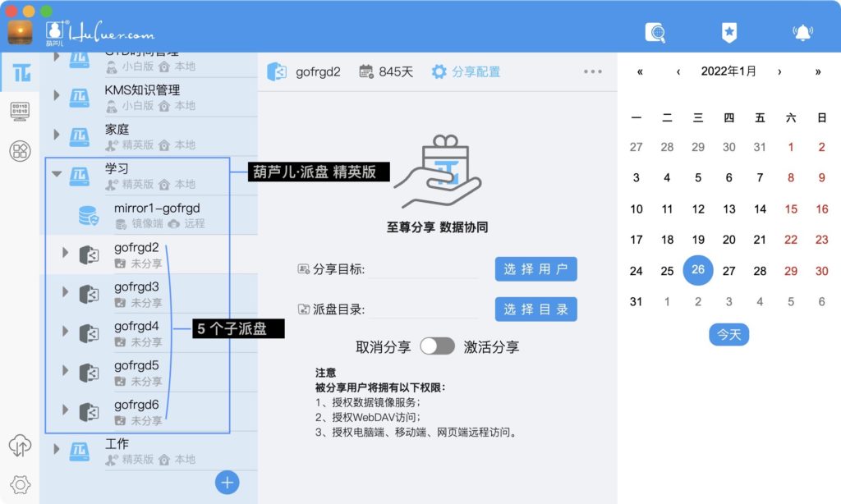Toggle the 激活分享 share switch
841x504 pixels.
click(437, 346)
